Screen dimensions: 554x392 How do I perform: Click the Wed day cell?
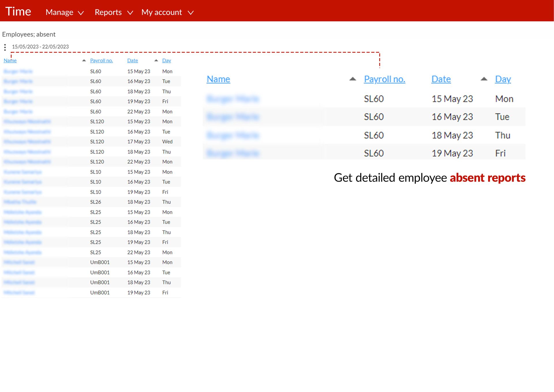[167, 142]
